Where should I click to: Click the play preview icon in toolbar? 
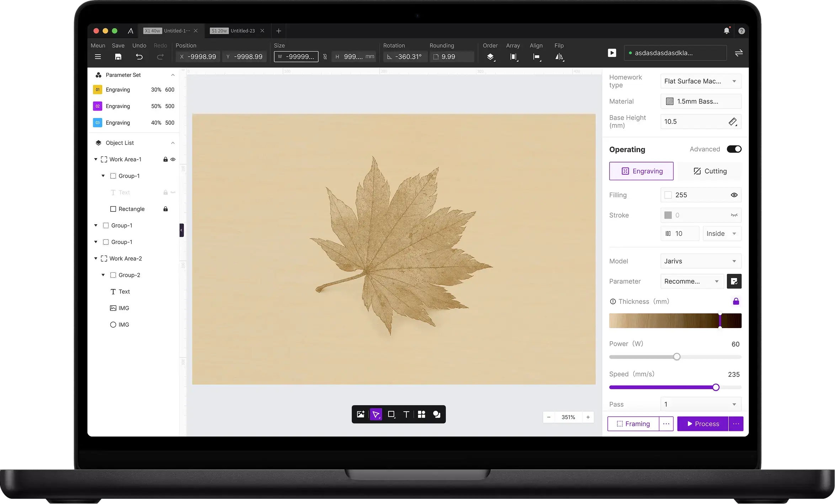click(612, 53)
